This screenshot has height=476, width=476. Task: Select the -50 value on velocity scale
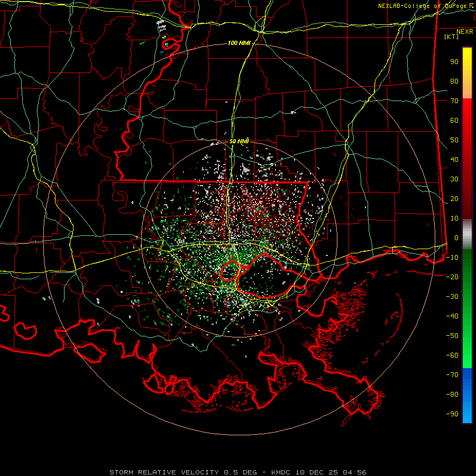(x=452, y=336)
